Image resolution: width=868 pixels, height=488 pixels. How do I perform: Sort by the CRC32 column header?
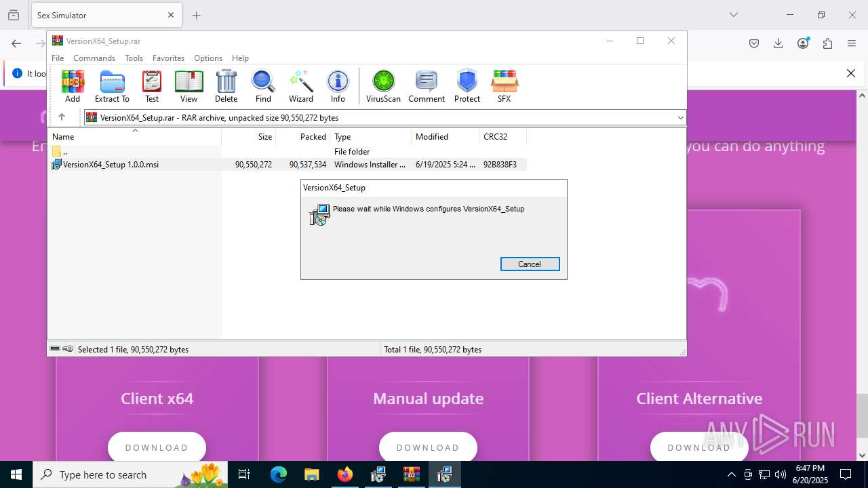502,137
